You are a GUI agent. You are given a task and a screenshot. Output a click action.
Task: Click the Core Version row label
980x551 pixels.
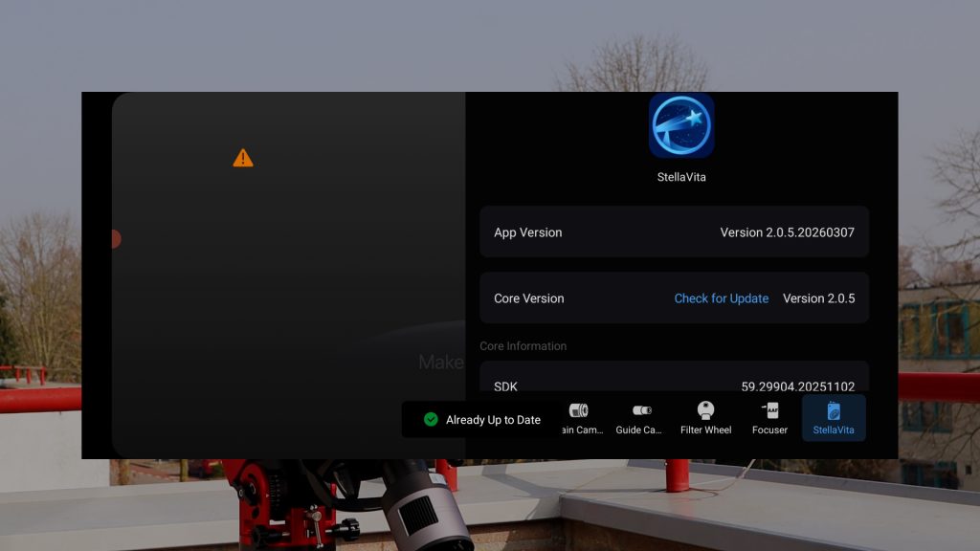click(528, 298)
